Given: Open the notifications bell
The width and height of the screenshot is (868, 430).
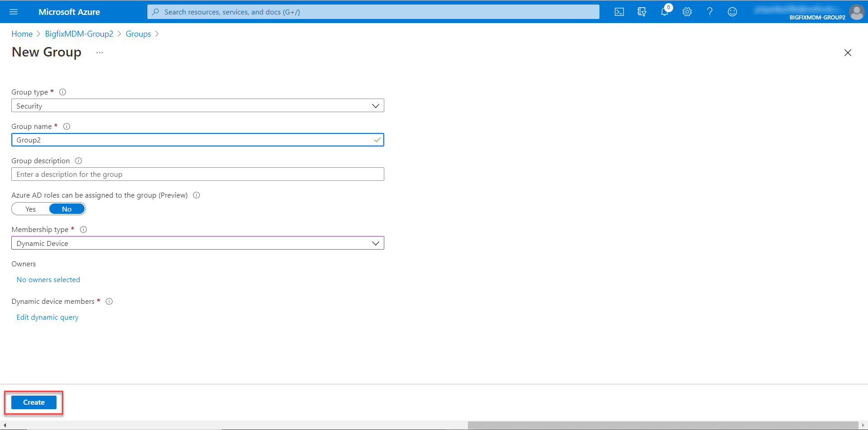Looking at the screenshot, I should tap(665, 12).
